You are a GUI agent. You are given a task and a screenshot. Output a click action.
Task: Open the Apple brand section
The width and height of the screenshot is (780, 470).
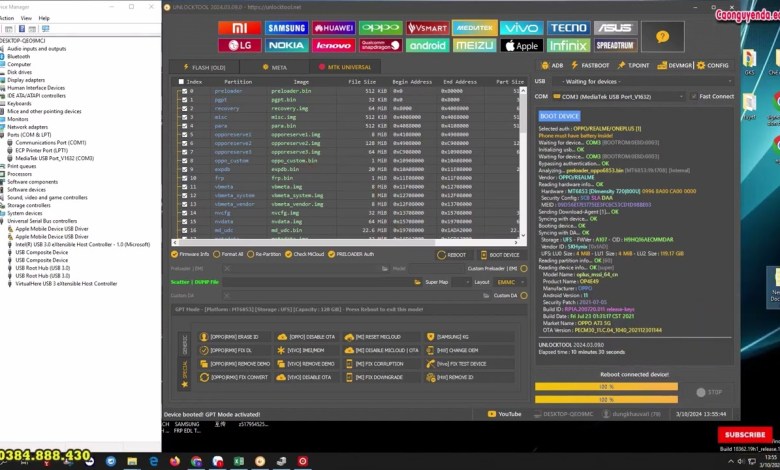tap(521, 45)
